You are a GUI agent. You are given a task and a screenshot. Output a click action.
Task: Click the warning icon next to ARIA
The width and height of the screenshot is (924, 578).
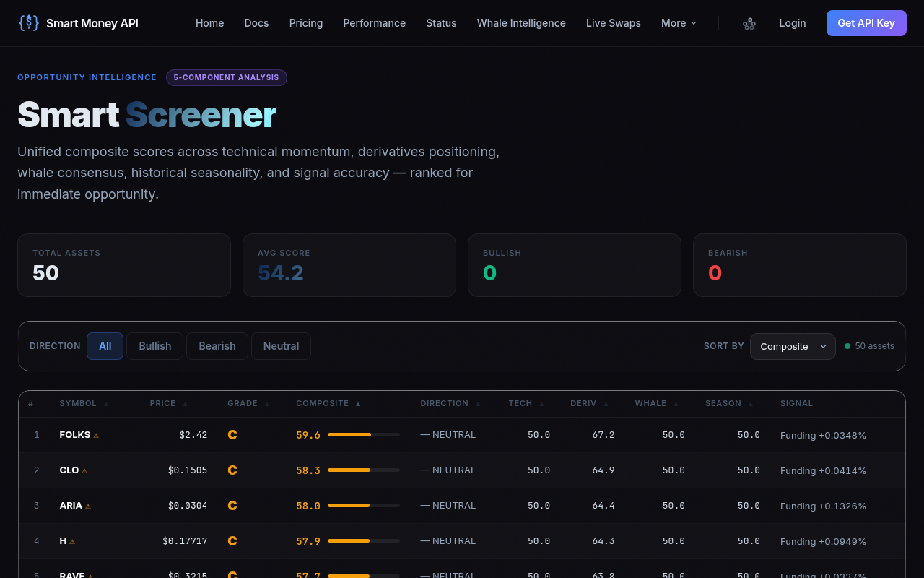click(x=88, y=506)
